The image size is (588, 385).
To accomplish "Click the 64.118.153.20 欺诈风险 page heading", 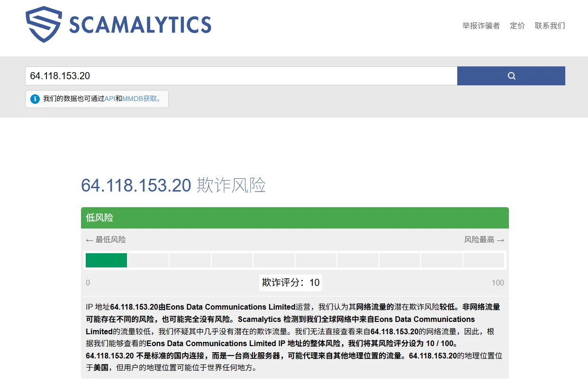I will [x=173, y=185].
